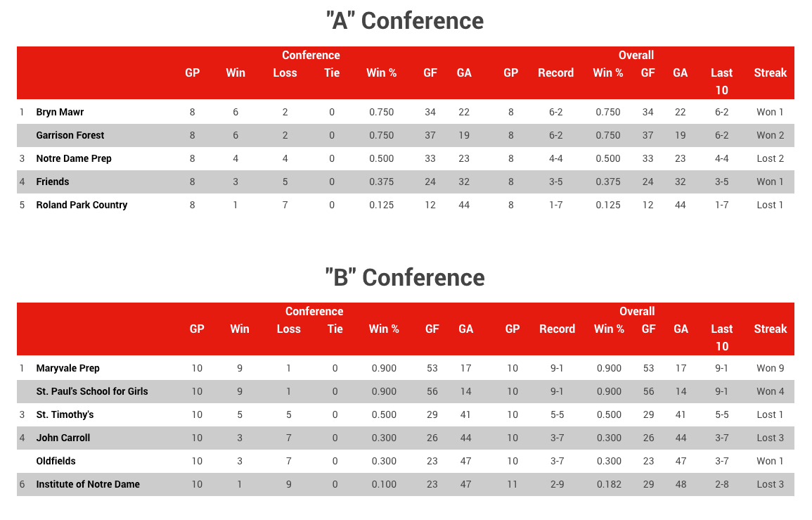Select Institute of Notre Dame 0.182 cell

(x=609, y=484)
